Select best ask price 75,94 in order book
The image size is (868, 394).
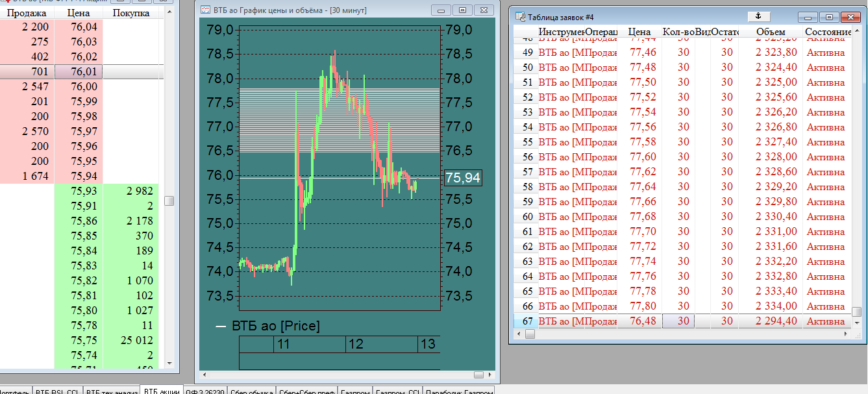coord(84,177)
